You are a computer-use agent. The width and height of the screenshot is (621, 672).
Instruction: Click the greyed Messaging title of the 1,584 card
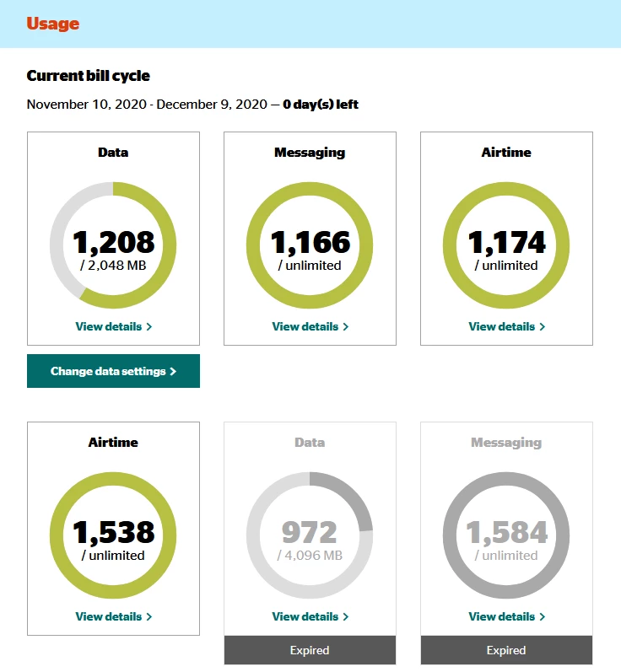[506, 443]
